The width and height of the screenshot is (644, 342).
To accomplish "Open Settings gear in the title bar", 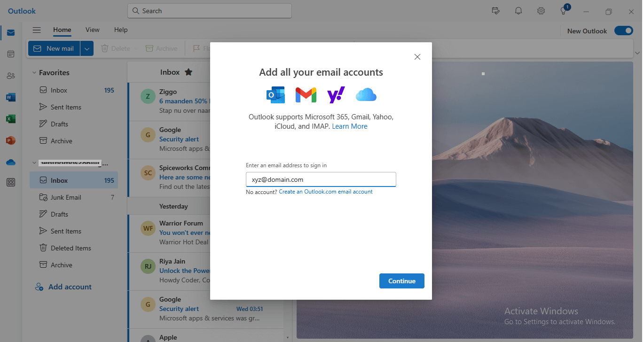I will (541, 11).
